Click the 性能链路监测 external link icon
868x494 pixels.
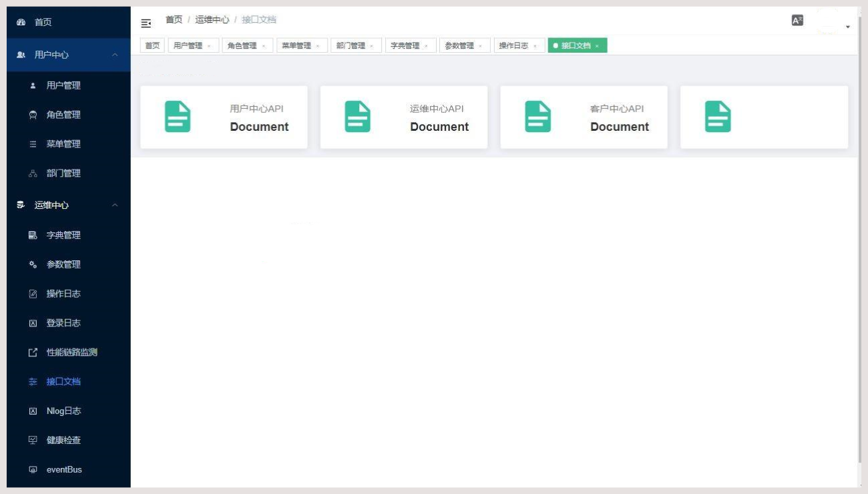tap(33, 352)
